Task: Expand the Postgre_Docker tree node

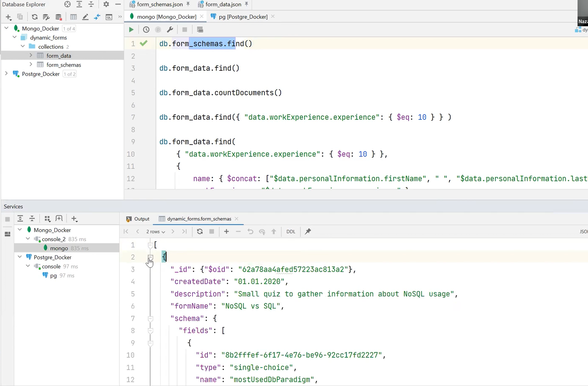Action: (6, 74)
